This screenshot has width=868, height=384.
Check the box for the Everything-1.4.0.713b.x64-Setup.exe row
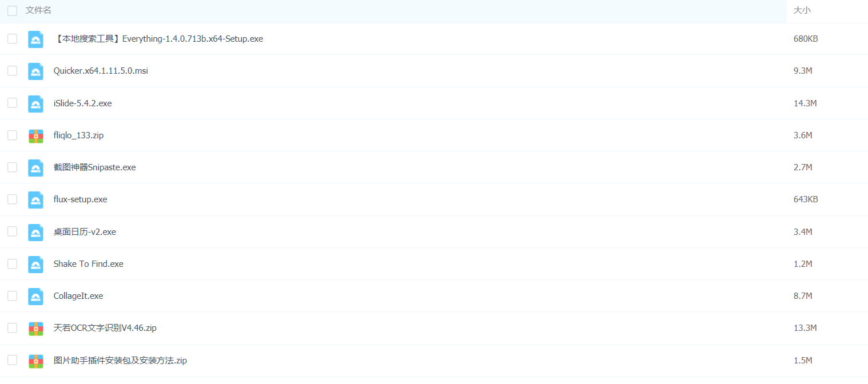[12, 39]
